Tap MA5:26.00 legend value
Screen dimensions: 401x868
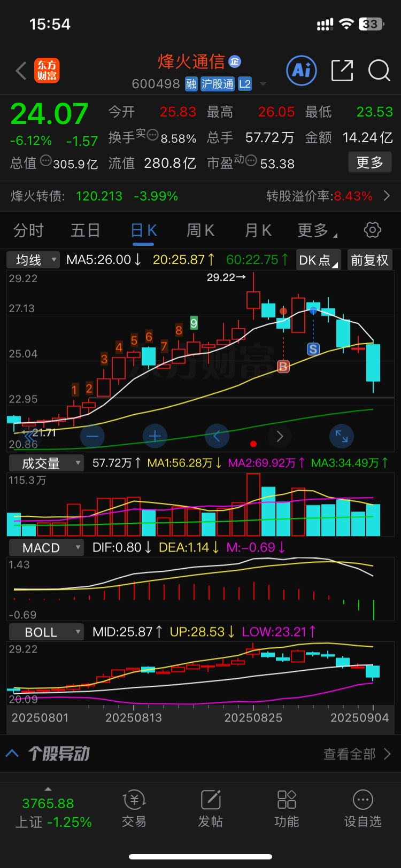104,260
